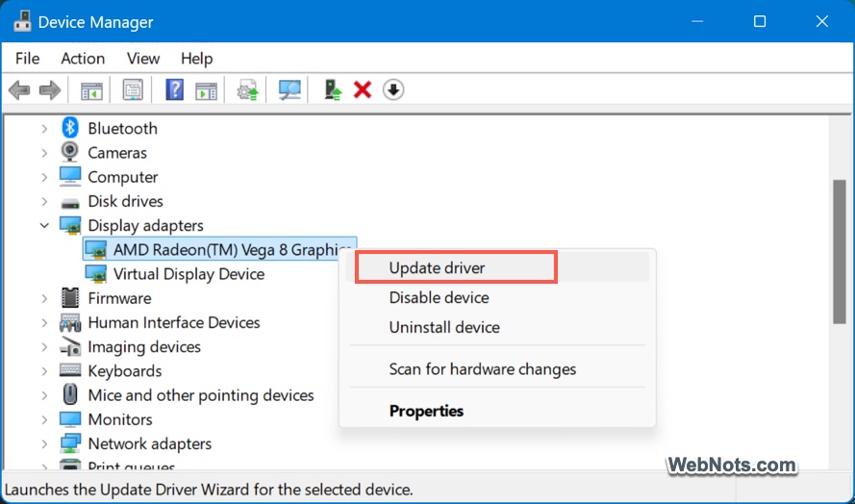Expand the Cameras category
Viewport: 855px width, 504px height.
pos(44,153)
